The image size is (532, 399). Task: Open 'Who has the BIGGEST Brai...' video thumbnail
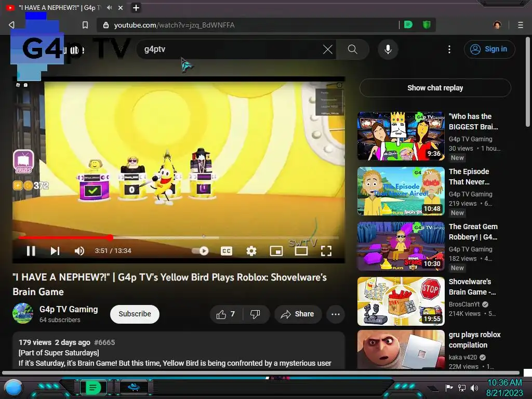[x=401, y=136]
